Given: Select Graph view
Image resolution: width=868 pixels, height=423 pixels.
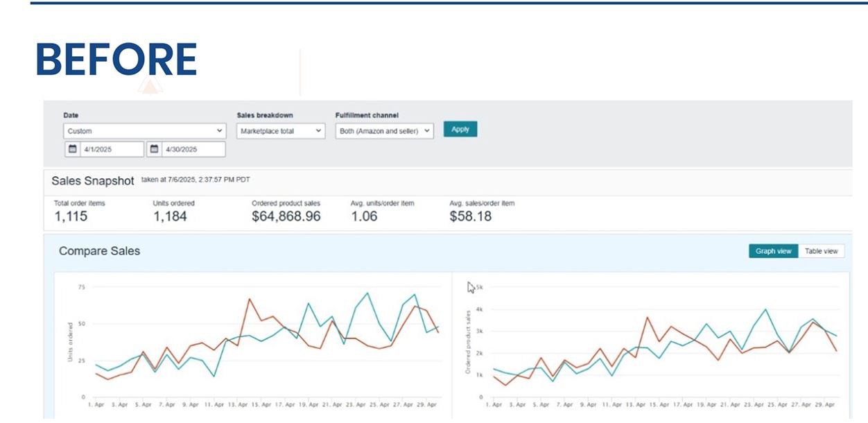Looking at the screenshot, I should (772, 251).
